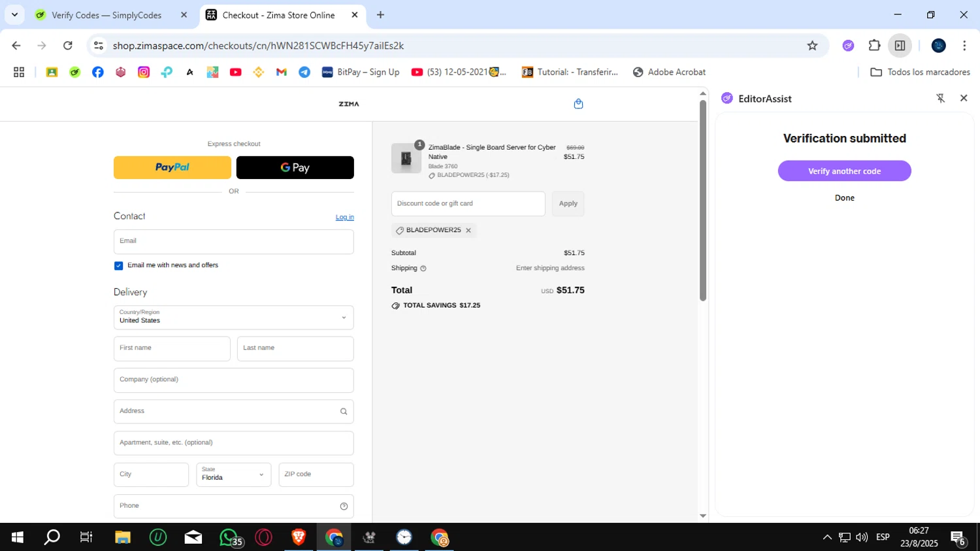View site information in address bar
Viewport: 980px width, 551px height.
click(99, 46)
